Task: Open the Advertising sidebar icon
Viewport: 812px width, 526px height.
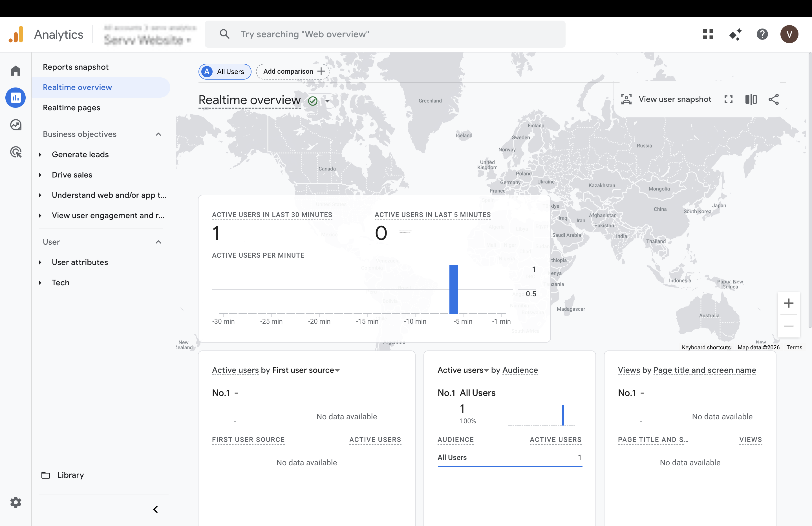Action: [16, 152]
